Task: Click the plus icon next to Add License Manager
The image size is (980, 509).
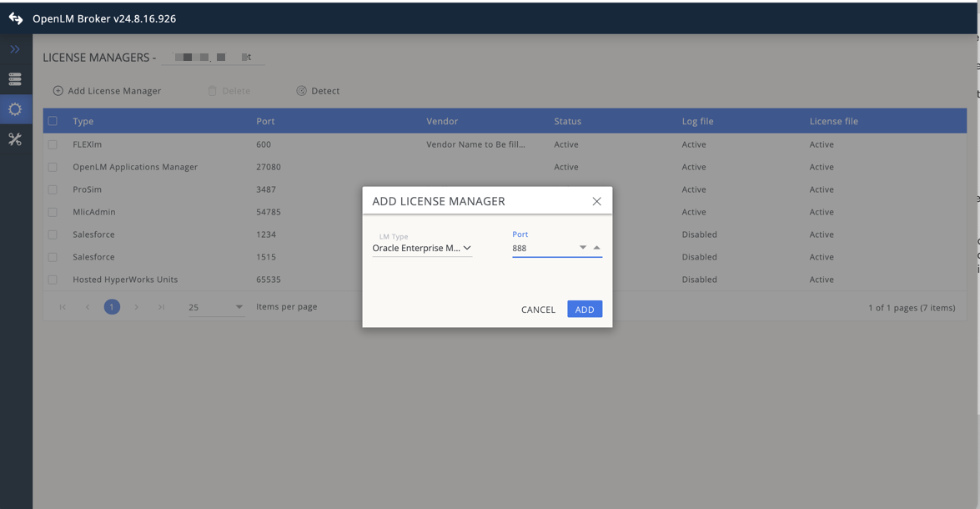Action: pyautogui.click(x=56, y=90)
